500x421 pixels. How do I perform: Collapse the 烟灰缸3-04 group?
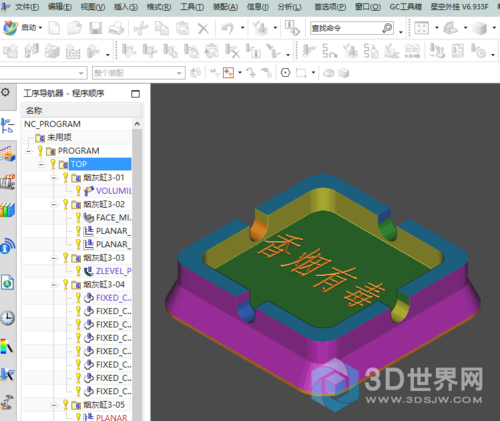(54, 285)
